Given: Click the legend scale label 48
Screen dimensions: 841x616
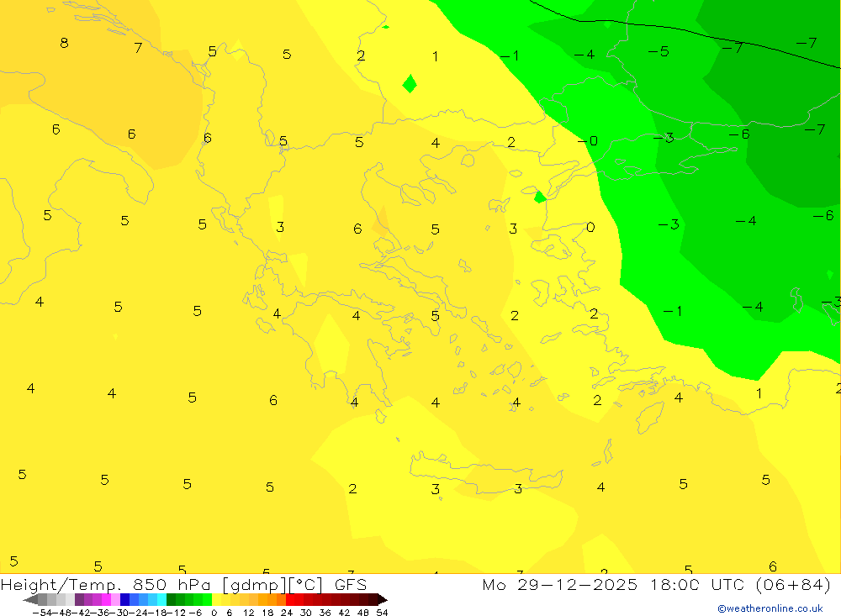Looking at the screenshot, I should [362, 613].
